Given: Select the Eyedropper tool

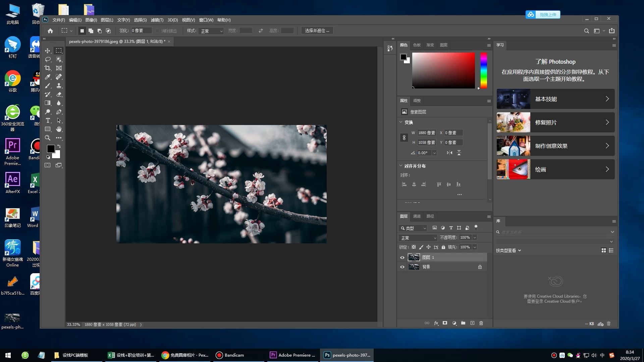Looking at the screenshot, I should point(48,77).
